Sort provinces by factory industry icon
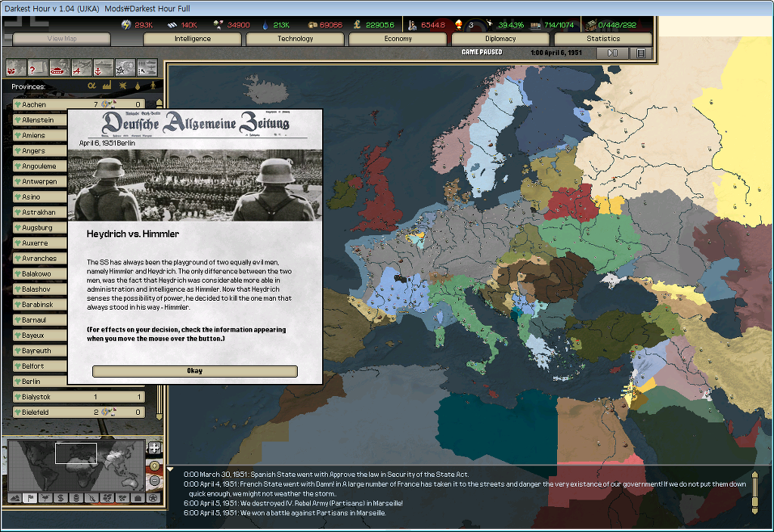Screen dimensions: 774x532 (x=107, y=86)
